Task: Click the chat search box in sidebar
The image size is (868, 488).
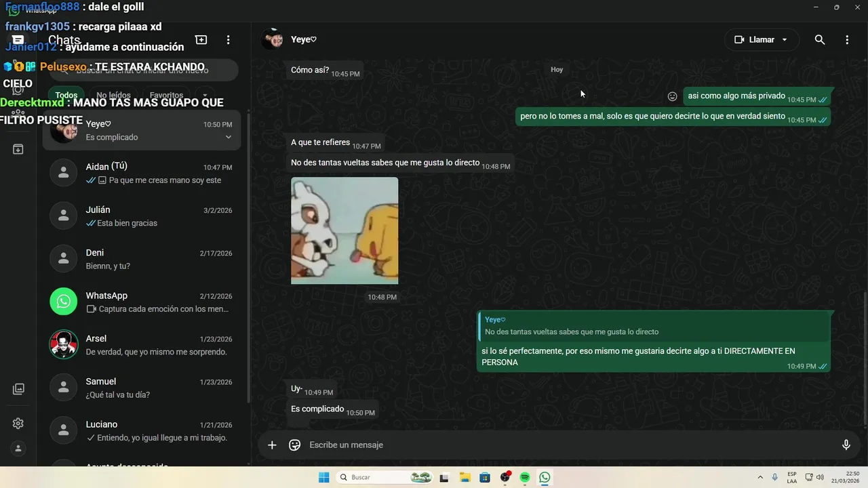Action: (142, 70)
